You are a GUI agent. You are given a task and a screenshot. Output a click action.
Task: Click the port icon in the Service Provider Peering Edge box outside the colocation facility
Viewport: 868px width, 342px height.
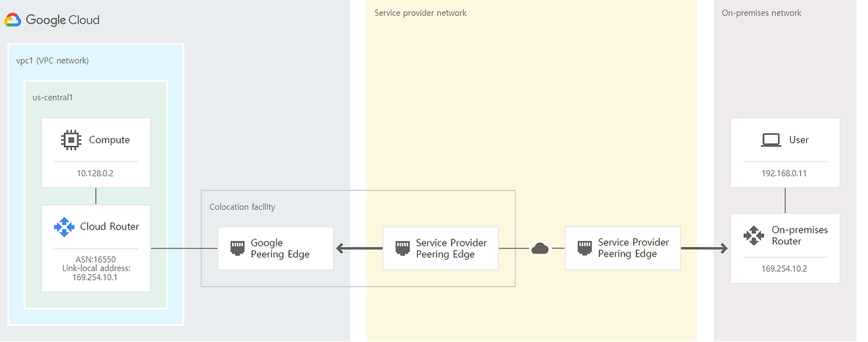584,248
